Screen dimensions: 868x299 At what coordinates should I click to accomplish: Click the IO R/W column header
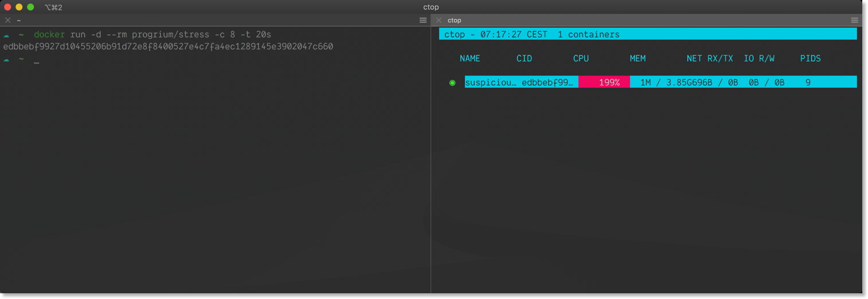coord(758,58)
